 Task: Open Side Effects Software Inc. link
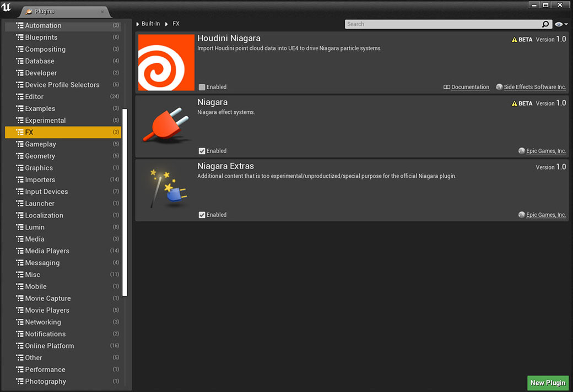pyautogui.click(x=534, y=87)
